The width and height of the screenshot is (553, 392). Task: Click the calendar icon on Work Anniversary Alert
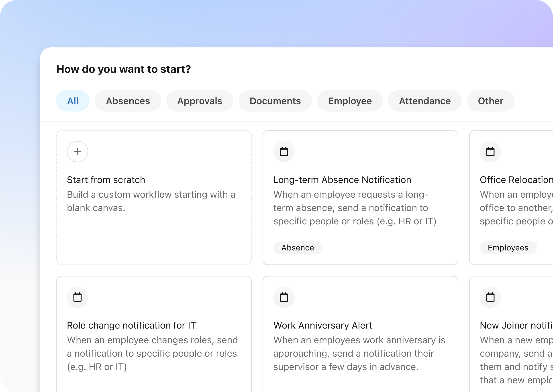tap(284, 297)
